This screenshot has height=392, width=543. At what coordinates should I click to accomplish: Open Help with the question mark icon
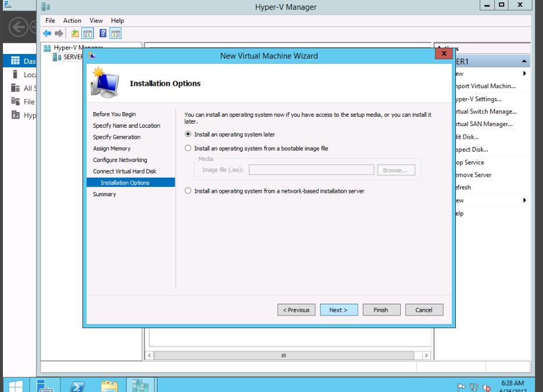click(x=103, y=34)
